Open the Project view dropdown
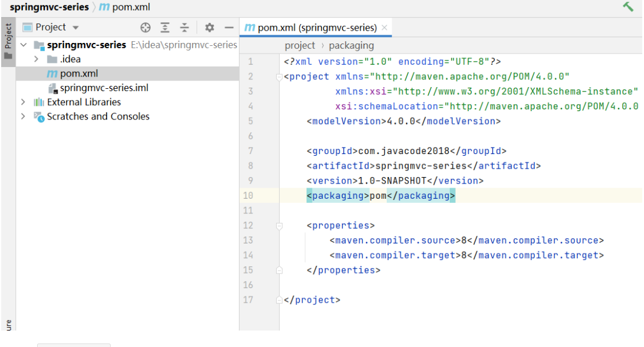644x347 pixels. 75,28
